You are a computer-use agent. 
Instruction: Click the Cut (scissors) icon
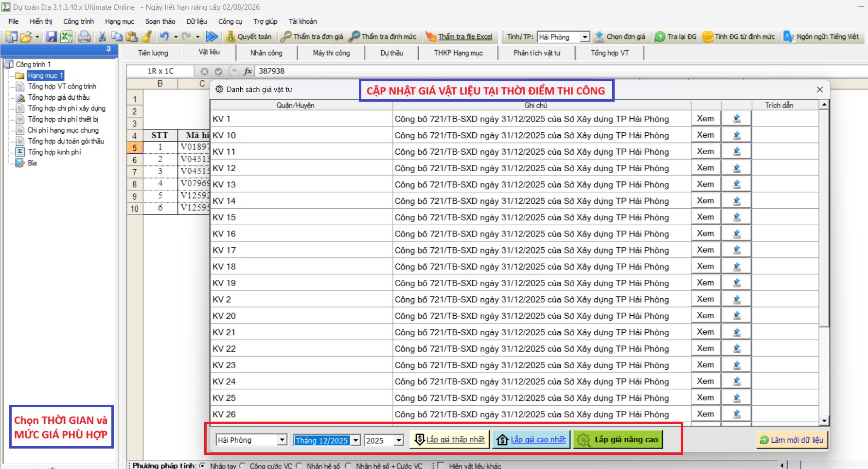[102, 36]
